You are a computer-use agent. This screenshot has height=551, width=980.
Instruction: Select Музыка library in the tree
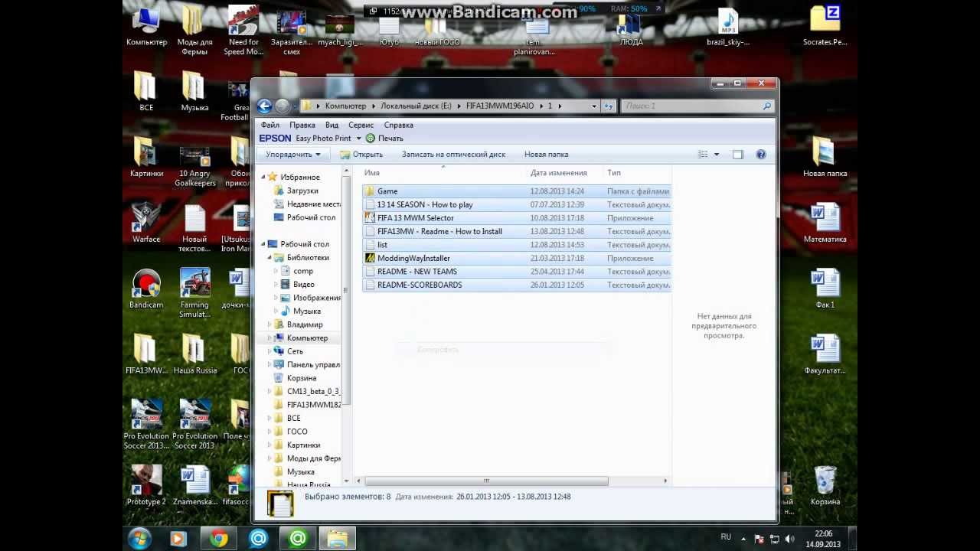pyautogui.click(x=306, y=311)
